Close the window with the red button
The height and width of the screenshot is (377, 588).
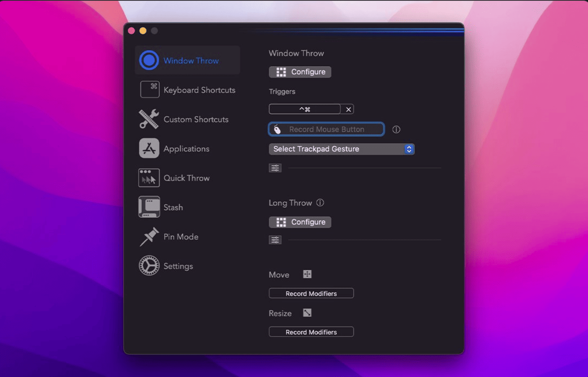132,31
